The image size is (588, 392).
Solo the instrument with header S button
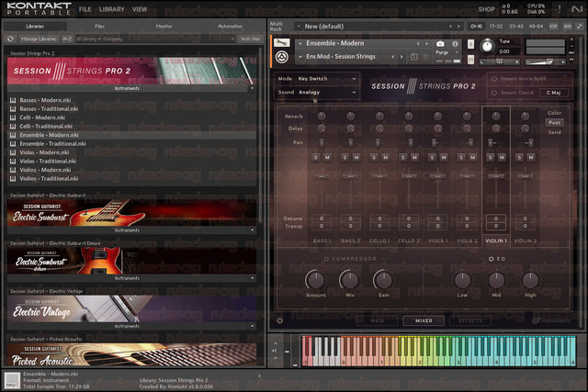coord(470,45)
